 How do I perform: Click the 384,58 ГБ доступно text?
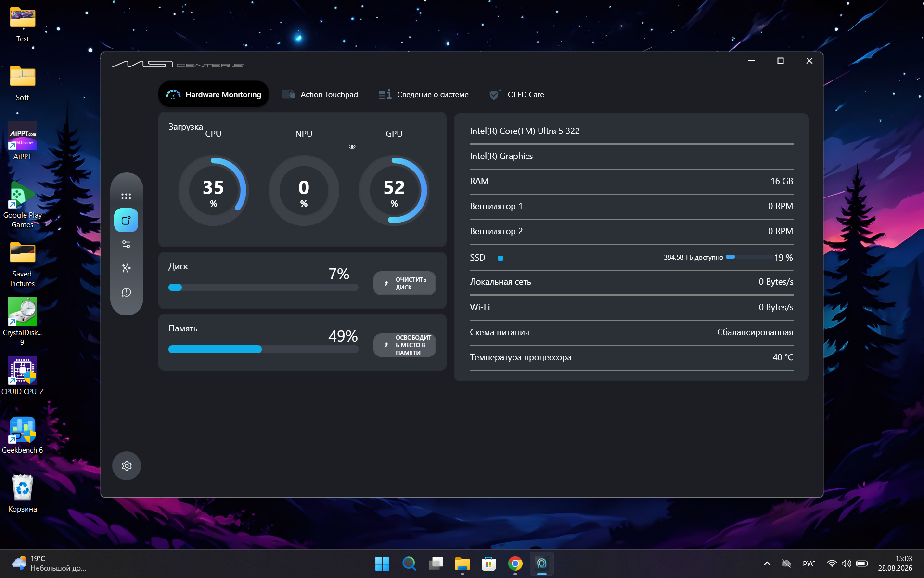tap(693, 258)
